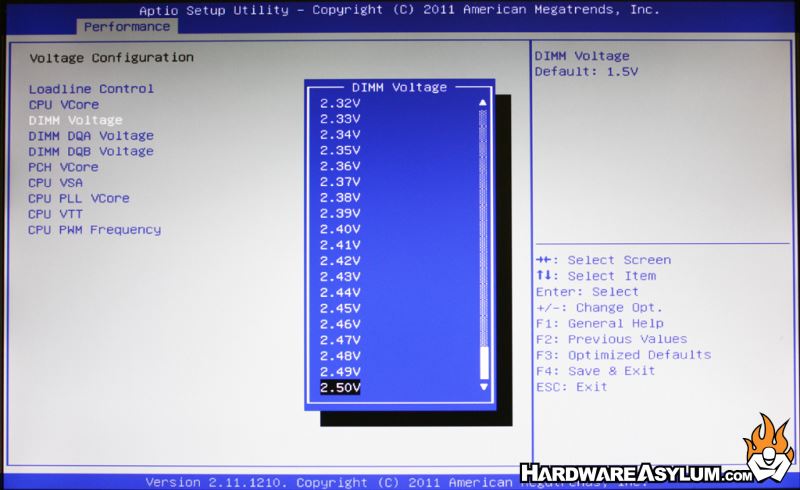Choose 2.39V in the voltage list
The image size is (800, 490).
click(x=340, y=214)
